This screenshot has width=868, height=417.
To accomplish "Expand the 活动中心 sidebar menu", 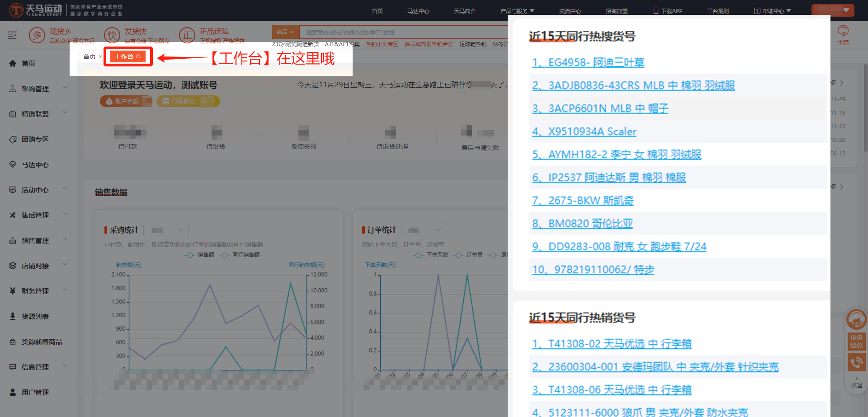I will 65,188.
